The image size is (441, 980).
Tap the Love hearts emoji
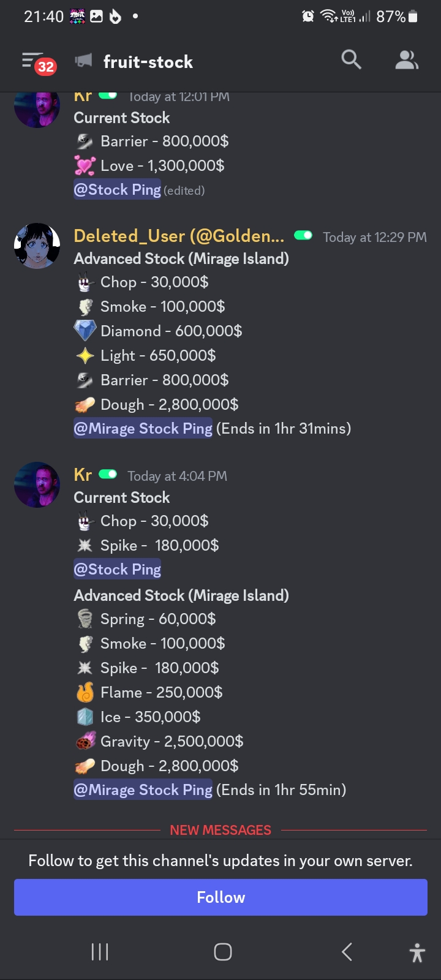coord(85,166)
